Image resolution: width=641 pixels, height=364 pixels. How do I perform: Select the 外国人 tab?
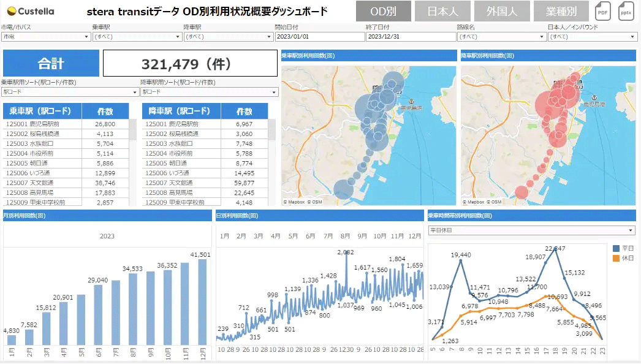[501, 12]
